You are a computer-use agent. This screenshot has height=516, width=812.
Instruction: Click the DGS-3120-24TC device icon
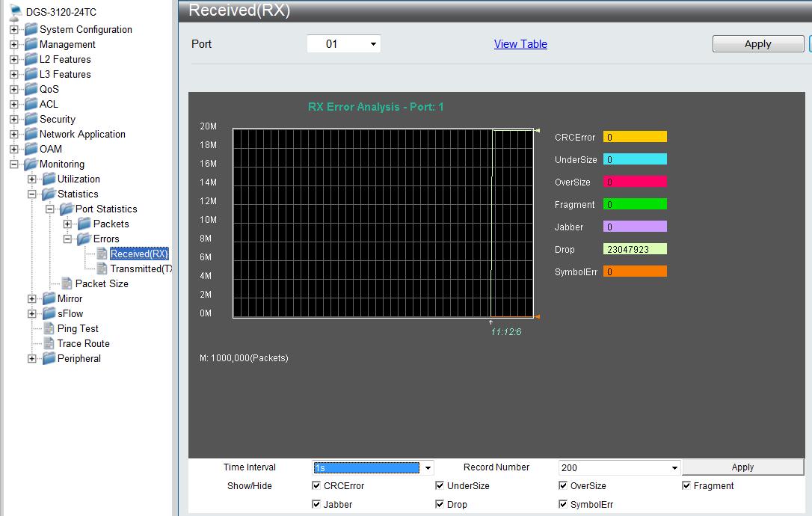[x=15, y=12]
